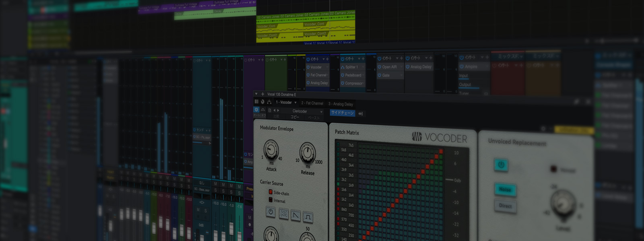Click the automation icon in plugin toolbar
Viewport: 644px width, 241px height.
point(263,110)
